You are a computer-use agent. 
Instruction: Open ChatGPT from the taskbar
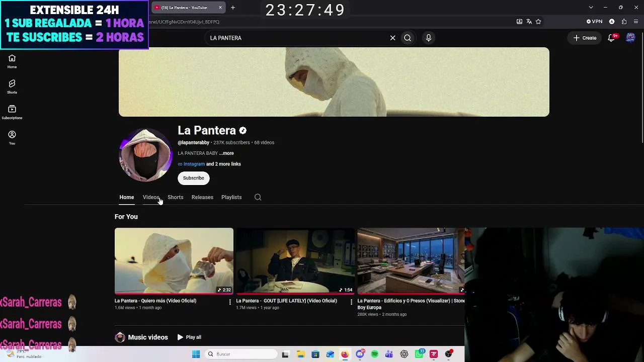(x=404, y=354)
